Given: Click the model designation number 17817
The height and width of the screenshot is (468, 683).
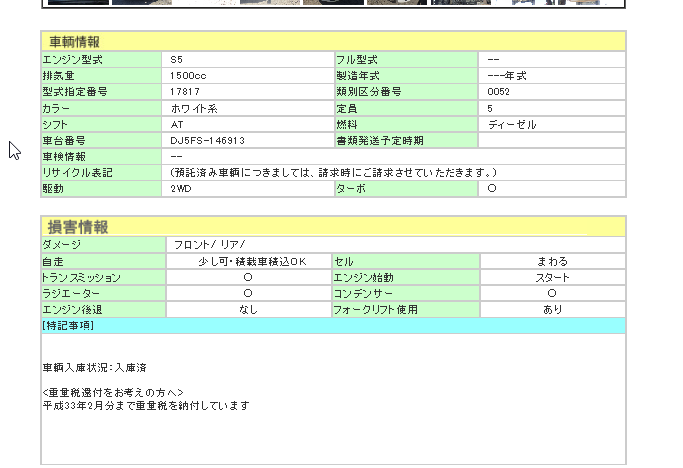Looking at the screenshot, I should (x=185, y=92).
